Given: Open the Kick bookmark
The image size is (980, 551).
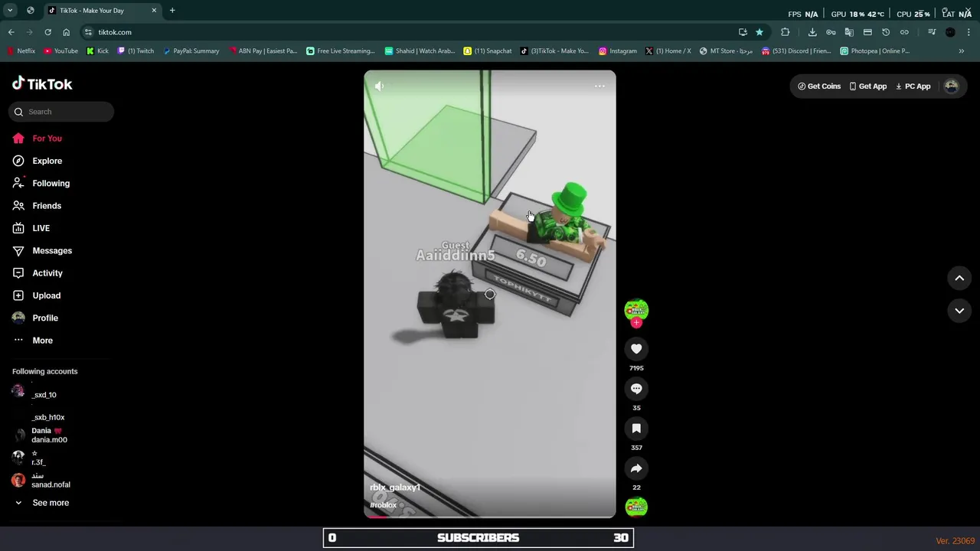Looking at the screenshot, I should point(97,51).
